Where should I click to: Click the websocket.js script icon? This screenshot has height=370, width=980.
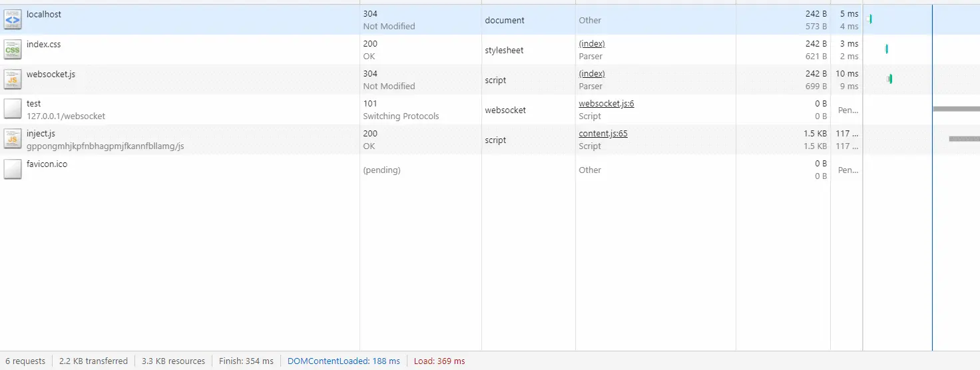13,80
